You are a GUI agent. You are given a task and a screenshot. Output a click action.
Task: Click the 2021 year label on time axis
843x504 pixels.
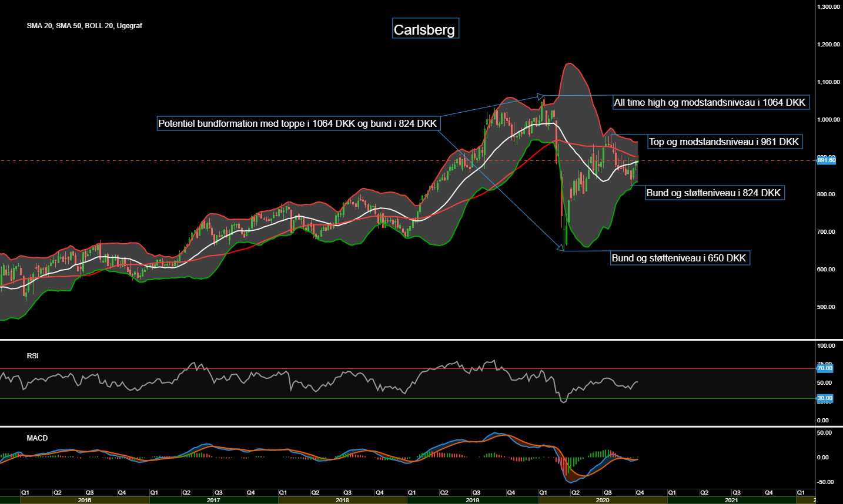tap(731, 500)
